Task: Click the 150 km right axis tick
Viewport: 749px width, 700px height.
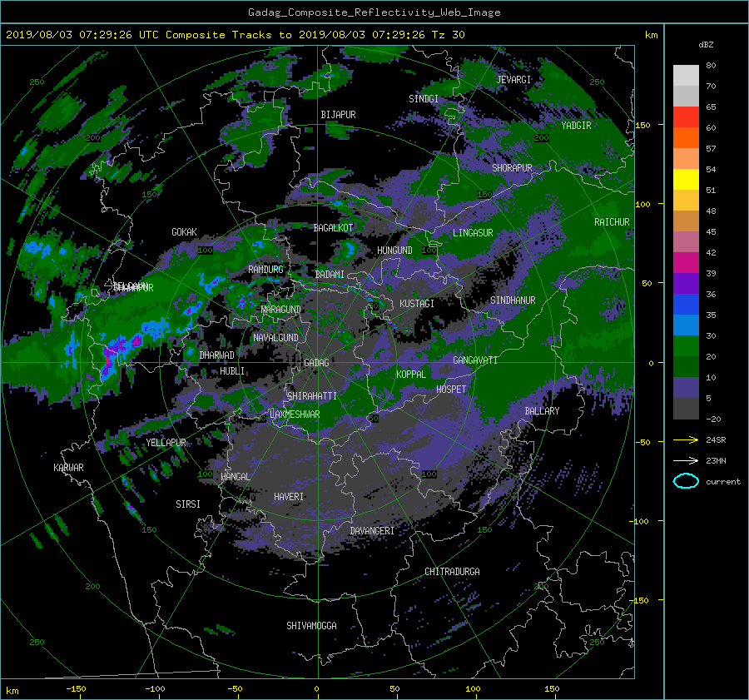Action: (642, 125)
